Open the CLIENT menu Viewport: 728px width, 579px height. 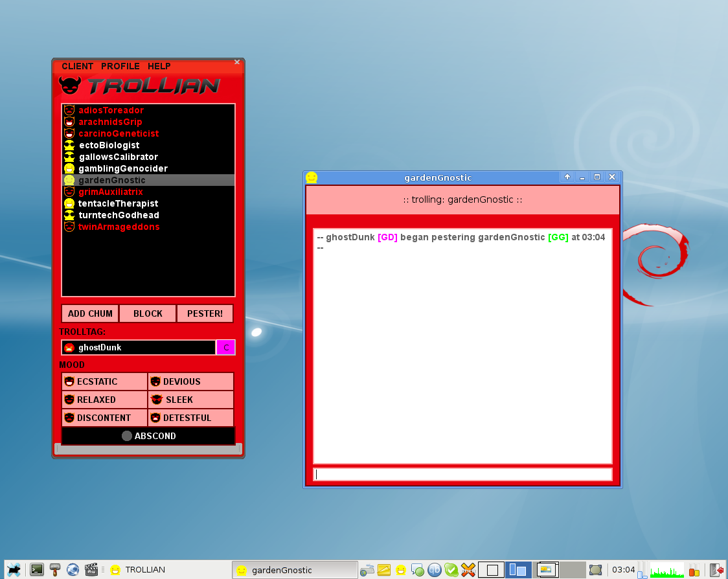[x=77, y=66]
